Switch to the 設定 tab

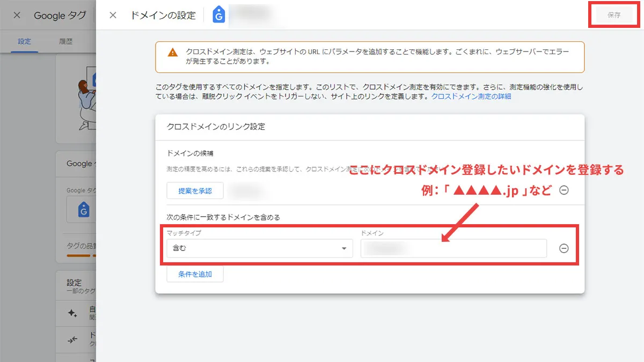pyautogui.click(x=23, y=41)
